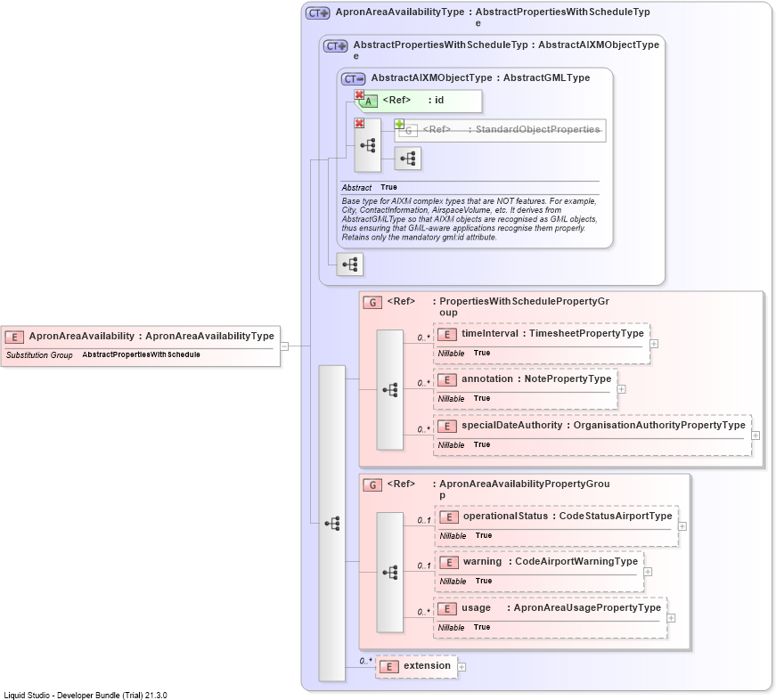Viewport: 776px width, 700px height.
Task: Select sequence compositor in ApronAreaAvailabilityPropertyGroup
Action: (x=390, y=573)
